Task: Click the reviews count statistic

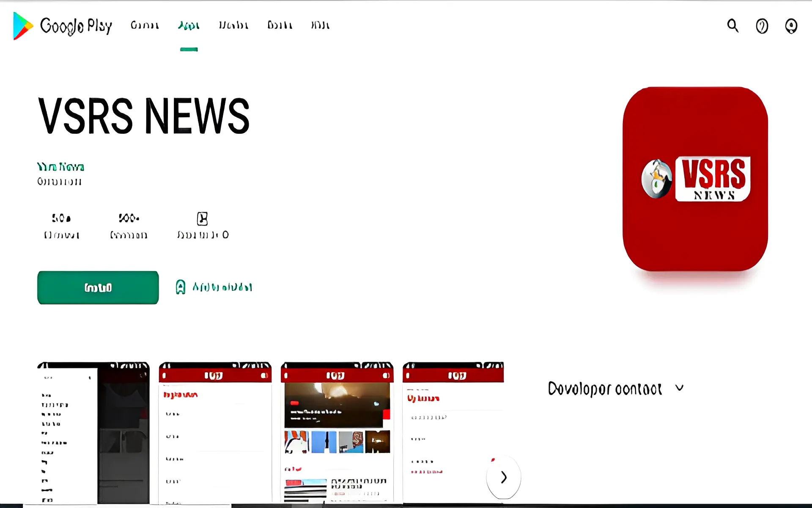Action: [62, 226]
